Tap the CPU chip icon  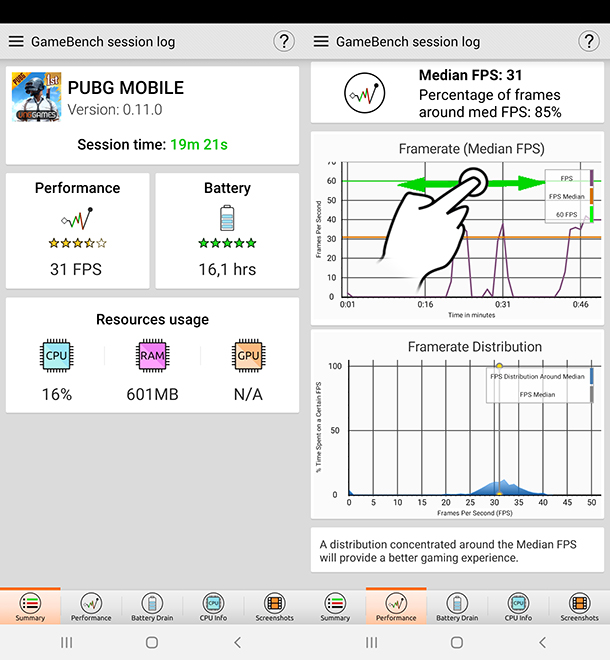point(56,356)
